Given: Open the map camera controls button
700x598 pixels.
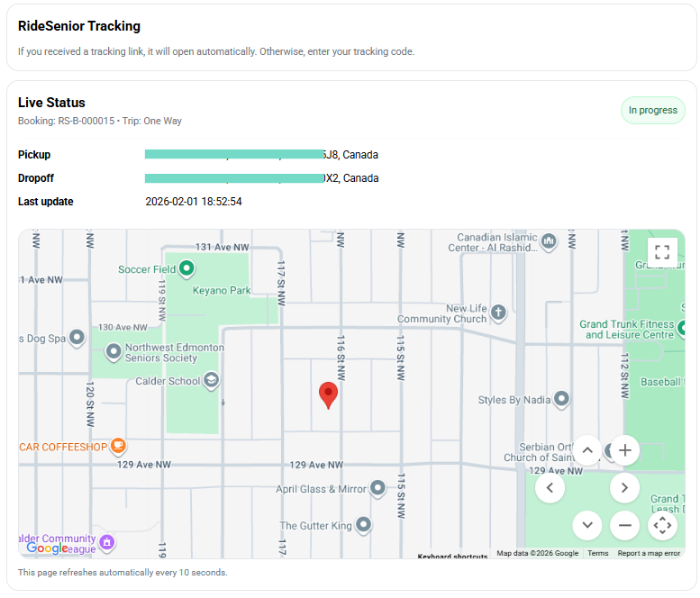Looking at the screenshot, I should pyautogui.click(x=662, y=525).
